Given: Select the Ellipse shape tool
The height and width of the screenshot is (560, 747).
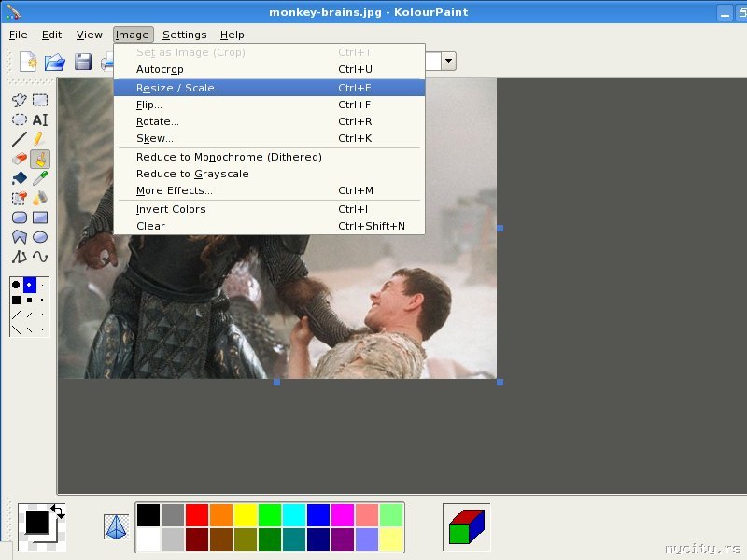Looking at the screenshot, I should coord(40,237).
